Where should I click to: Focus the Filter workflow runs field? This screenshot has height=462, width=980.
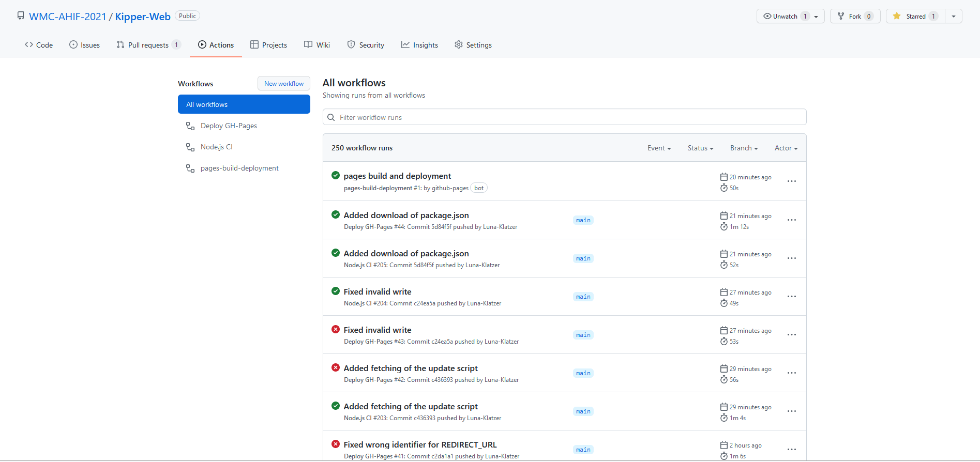pos(565,117)
